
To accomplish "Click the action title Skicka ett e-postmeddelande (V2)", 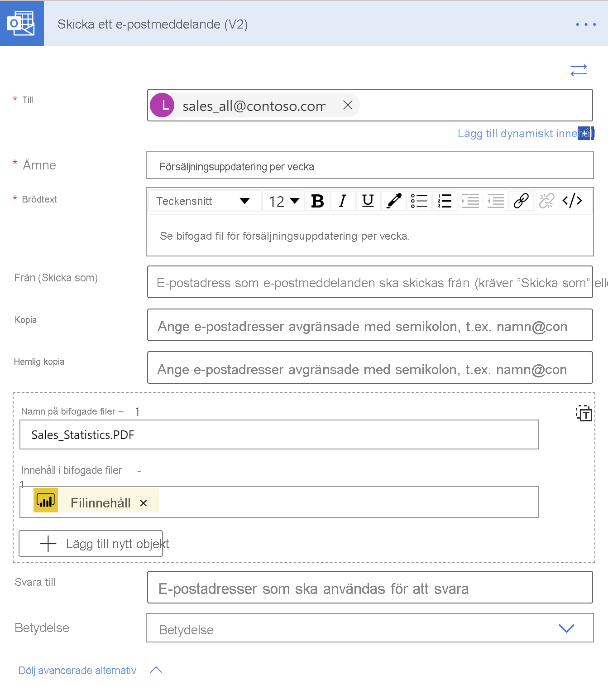I will click(x=153, y=24).
